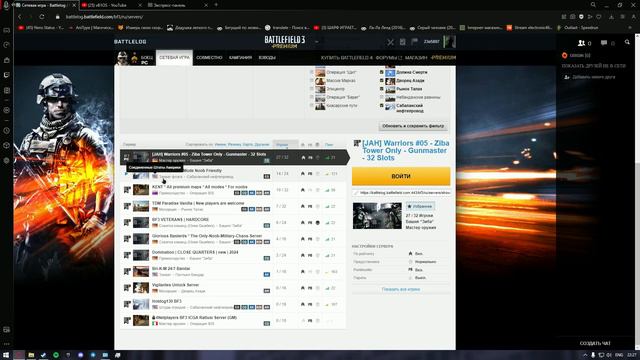Screen dimensions: 640x360
Task: Click the search magnifier in friends sidebar
Action: click(627, 42)
